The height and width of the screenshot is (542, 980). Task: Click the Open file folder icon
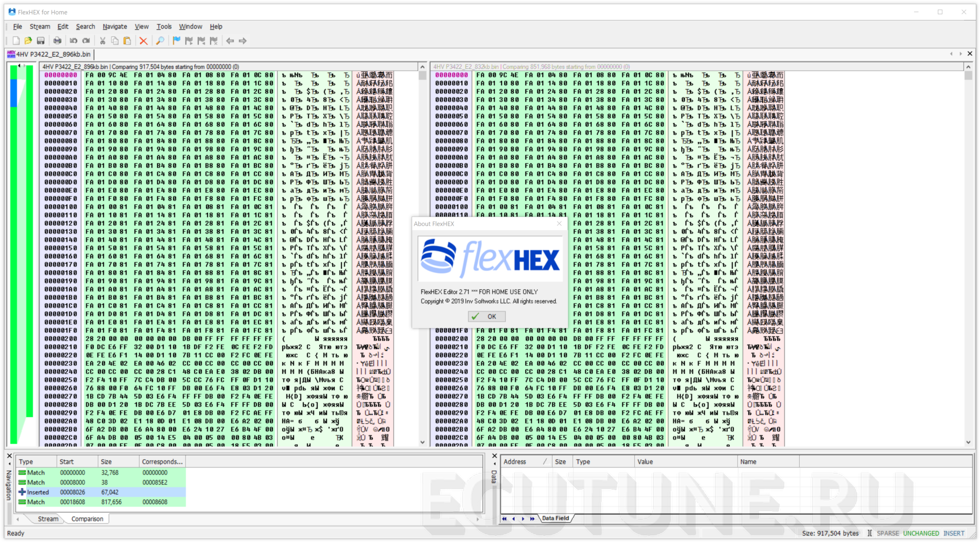pyautogui.click(x=28, y=41)
